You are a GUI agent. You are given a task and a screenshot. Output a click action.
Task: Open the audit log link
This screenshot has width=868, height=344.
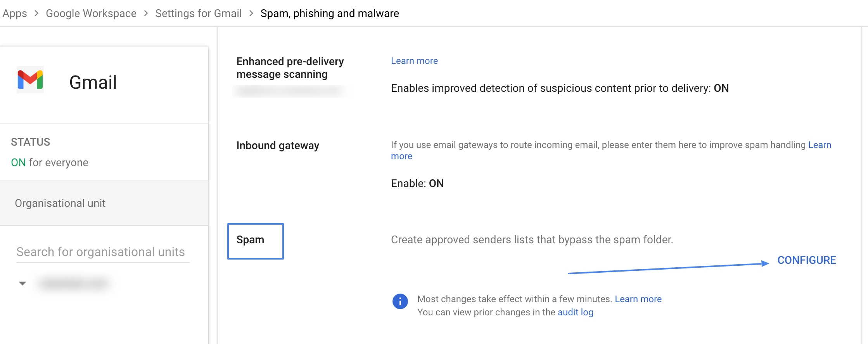(x=575, y=312)
